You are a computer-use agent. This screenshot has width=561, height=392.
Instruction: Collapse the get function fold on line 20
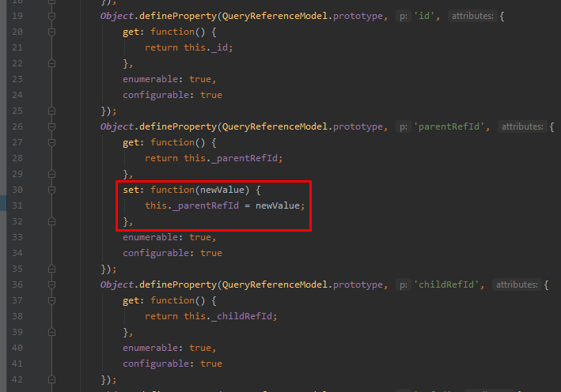pos(52,32)
